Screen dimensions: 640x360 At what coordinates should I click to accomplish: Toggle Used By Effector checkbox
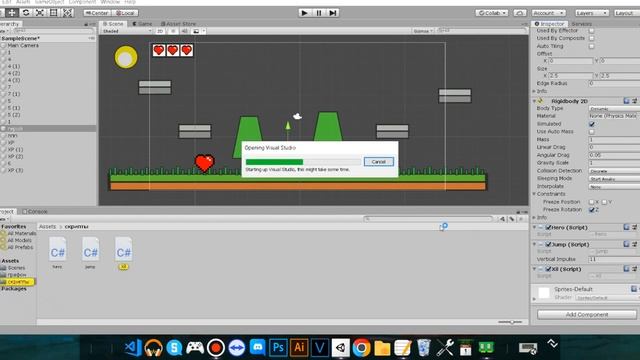tap(591, 31)
